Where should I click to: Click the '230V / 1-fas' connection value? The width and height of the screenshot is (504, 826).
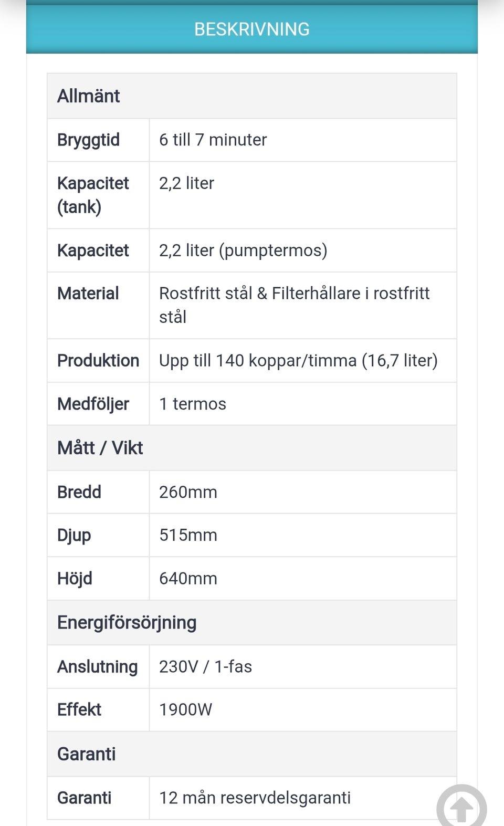point(205,667)
